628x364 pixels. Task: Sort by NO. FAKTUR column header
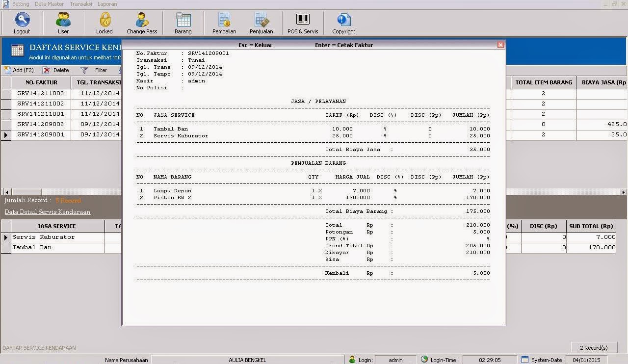(x=41, y=82)
